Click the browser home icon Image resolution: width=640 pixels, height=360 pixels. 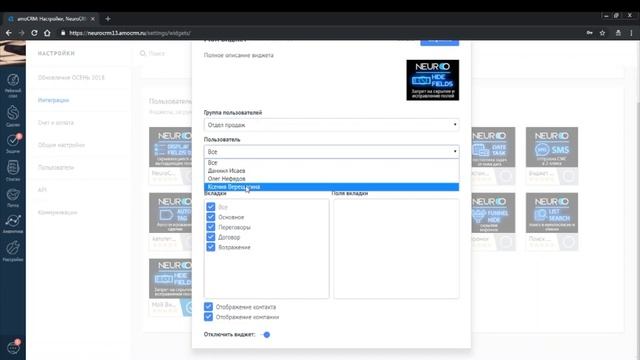(x=47, y=33)
